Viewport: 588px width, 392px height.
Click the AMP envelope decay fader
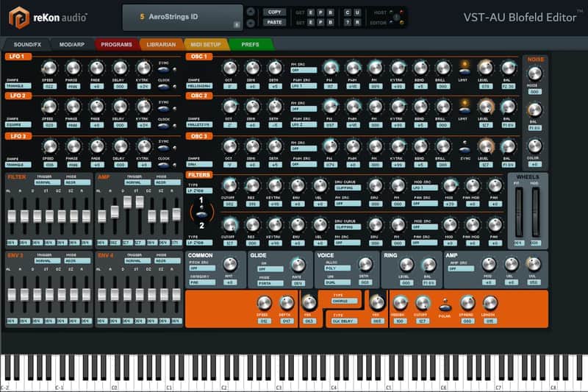coord(127,202)
